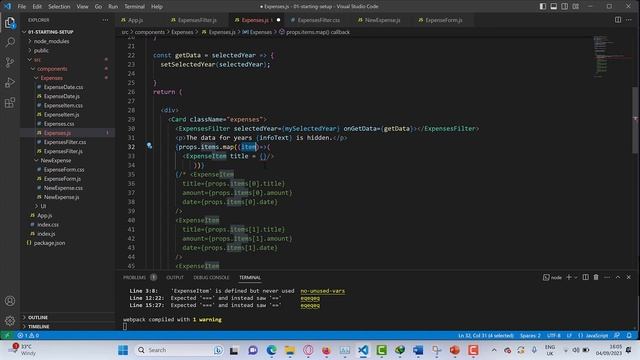The height and width of the screenshot is (360, 640).
Task: Click Expenses breadcrumb folder
Action: pyautogui.click(x=182, y=32)
